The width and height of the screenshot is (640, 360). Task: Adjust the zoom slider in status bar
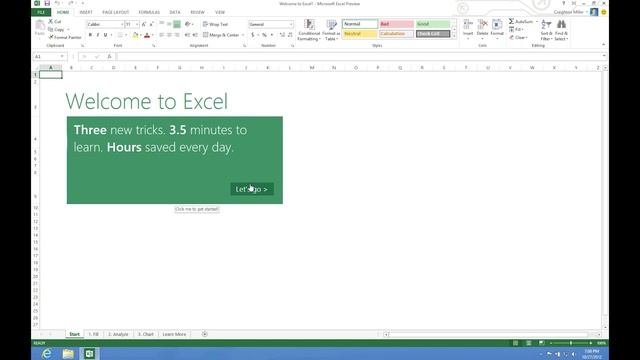(571, 343)
